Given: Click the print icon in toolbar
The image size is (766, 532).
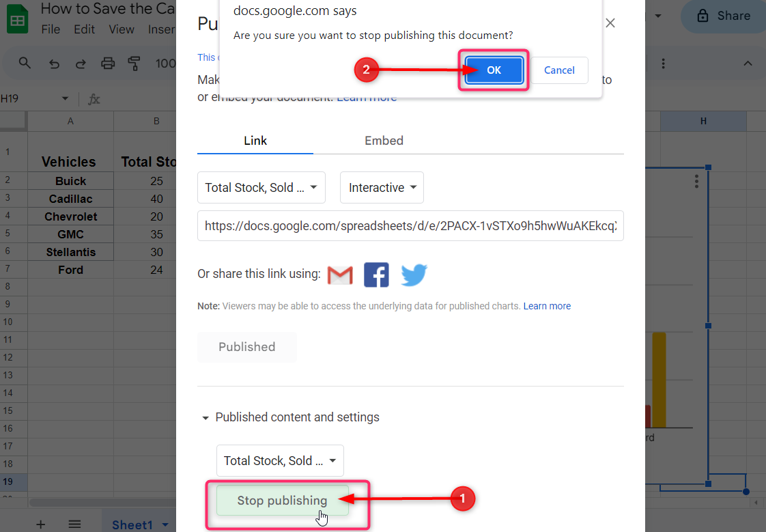Looking at the screenshot, I should (108, 64).
